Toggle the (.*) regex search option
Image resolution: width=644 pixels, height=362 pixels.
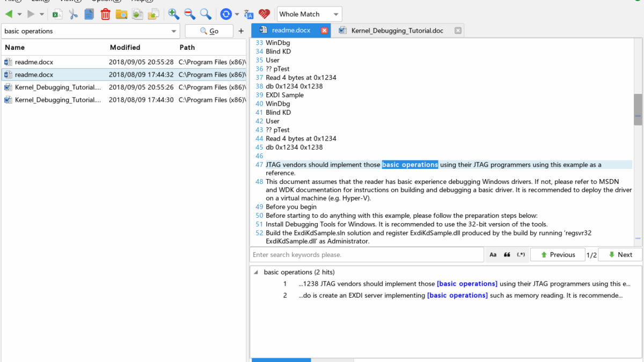(521, 255)
